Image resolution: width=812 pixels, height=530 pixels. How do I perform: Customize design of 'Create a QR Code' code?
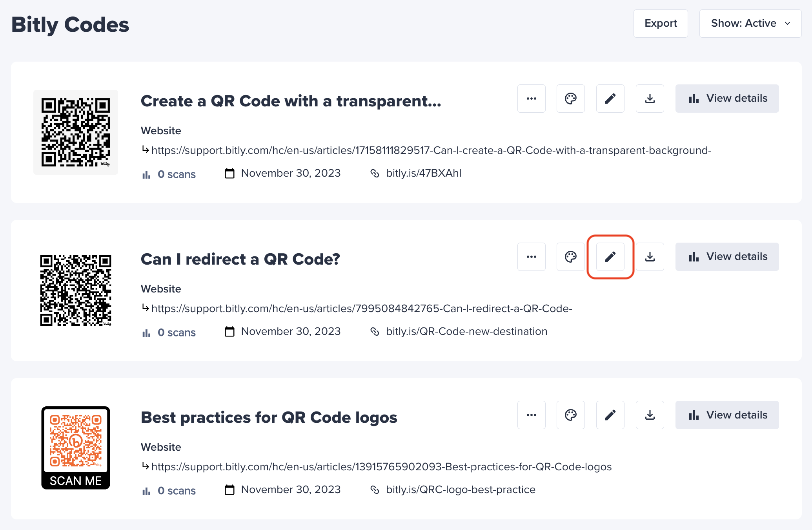click(x=571, y=99)
